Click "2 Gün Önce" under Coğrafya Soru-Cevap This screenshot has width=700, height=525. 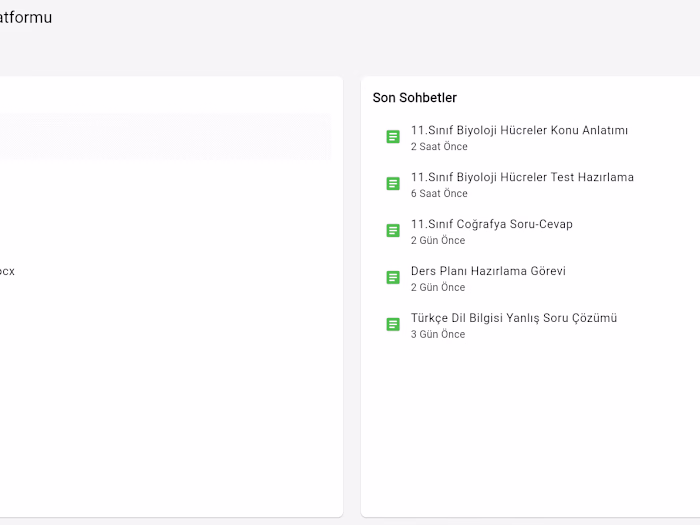(x=438, y=241)
